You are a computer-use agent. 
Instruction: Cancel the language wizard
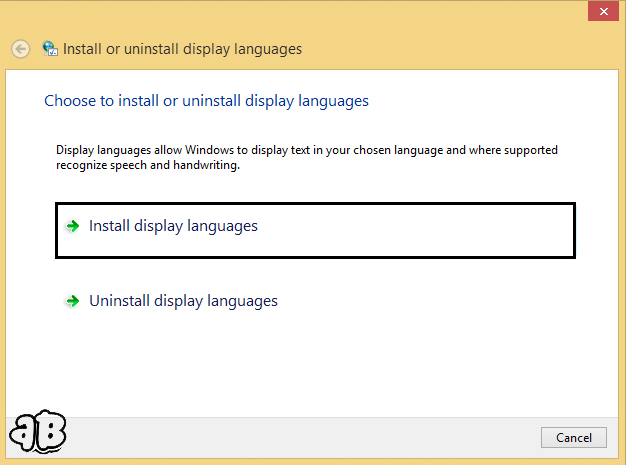pyautogui.click(x=574, y=437)
